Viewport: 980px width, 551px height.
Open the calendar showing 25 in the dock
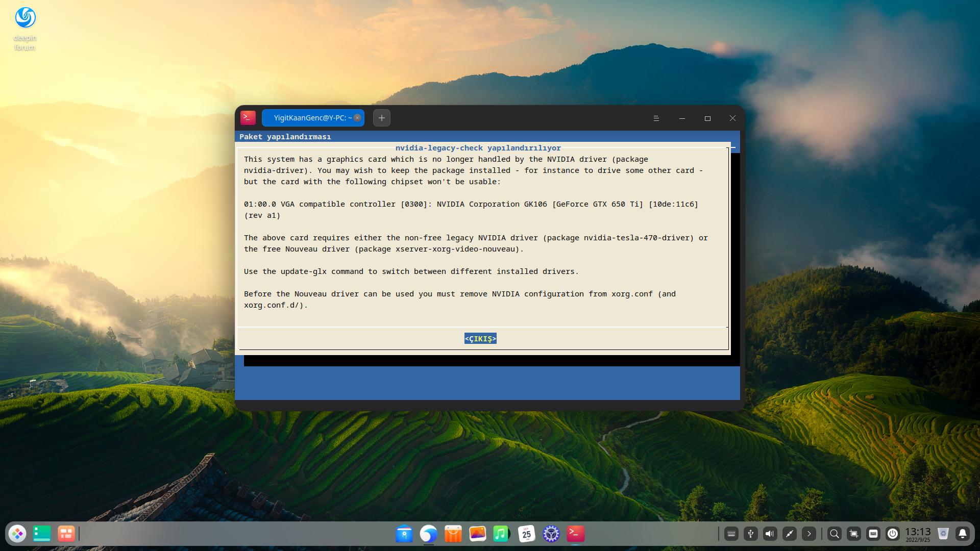[526, 534]
